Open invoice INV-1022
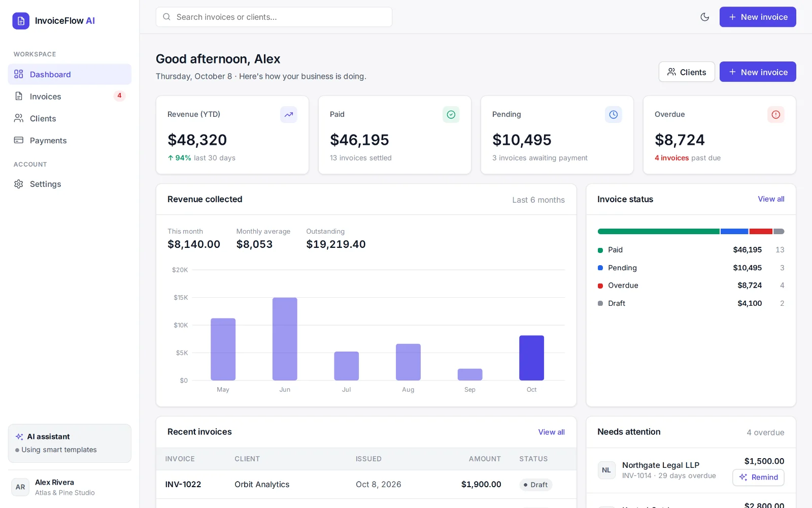Screen dimensions: 812x508 (183, 485)
